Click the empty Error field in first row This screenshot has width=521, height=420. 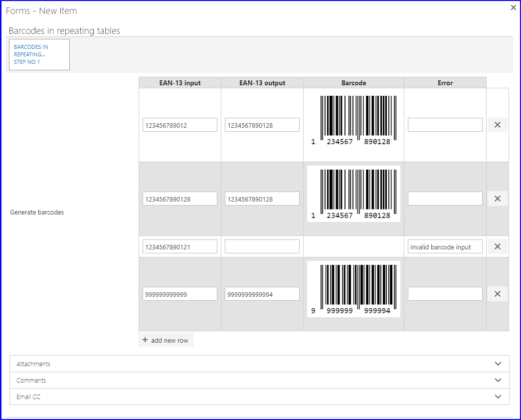(x=445, y=125)
